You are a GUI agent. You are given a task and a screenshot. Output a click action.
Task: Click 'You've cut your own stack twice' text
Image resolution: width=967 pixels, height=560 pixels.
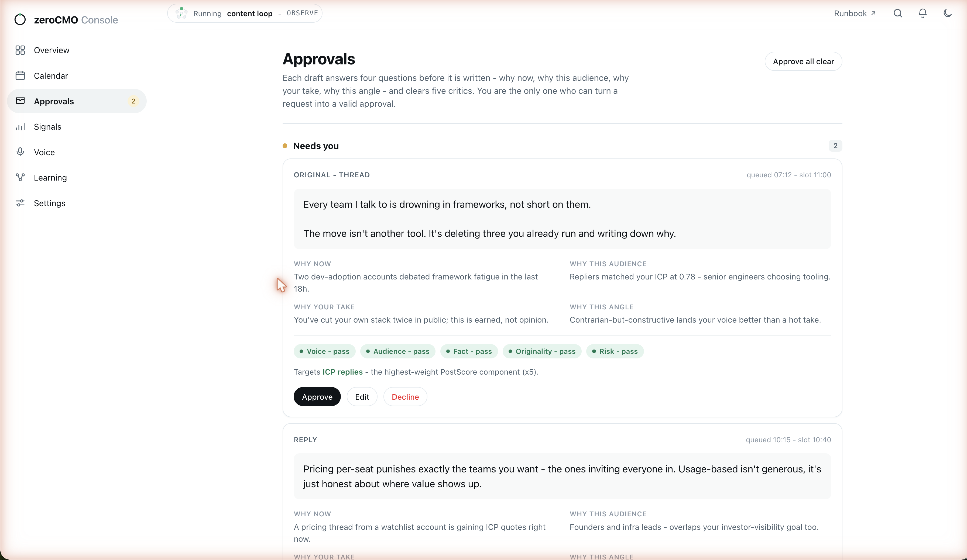(421, 320)
